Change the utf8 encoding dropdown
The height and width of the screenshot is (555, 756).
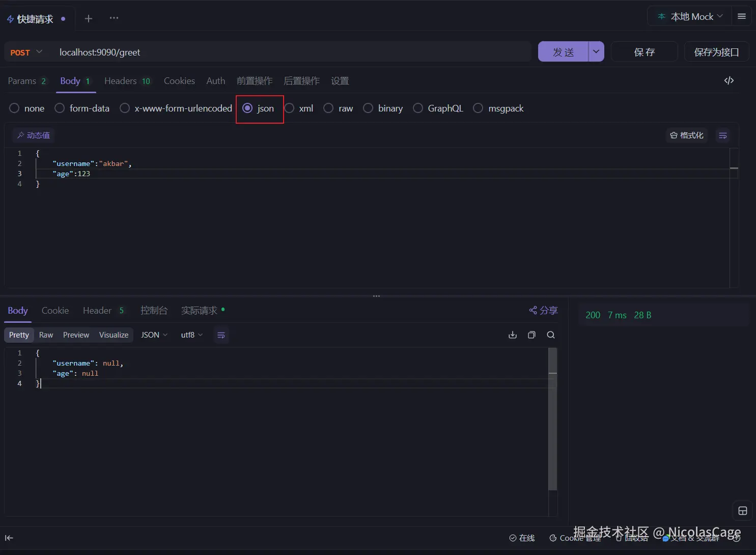192,335
